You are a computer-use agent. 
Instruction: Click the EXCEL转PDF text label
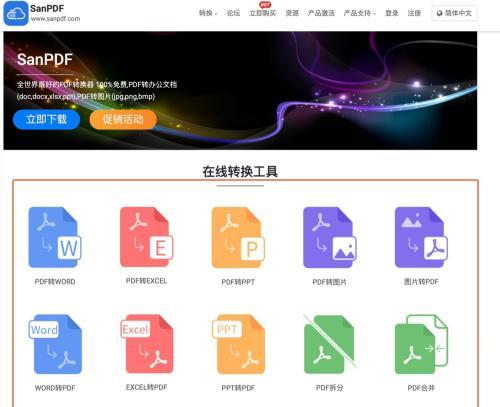[x=146, y=387]
